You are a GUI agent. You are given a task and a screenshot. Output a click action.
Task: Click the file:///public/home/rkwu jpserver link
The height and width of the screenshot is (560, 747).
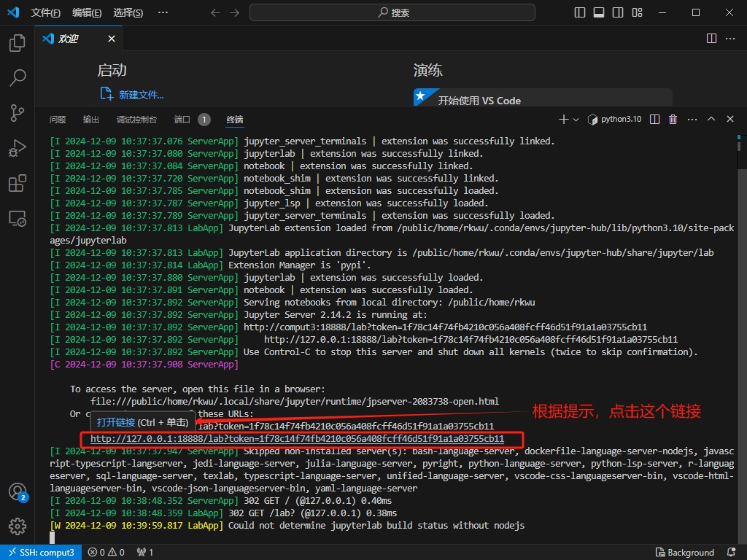click(x=295, y=402)
